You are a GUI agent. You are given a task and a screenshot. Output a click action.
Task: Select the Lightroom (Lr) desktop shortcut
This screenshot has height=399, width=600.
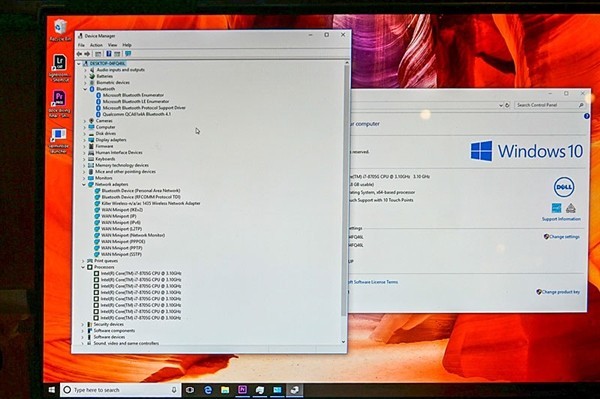point(59,68)
